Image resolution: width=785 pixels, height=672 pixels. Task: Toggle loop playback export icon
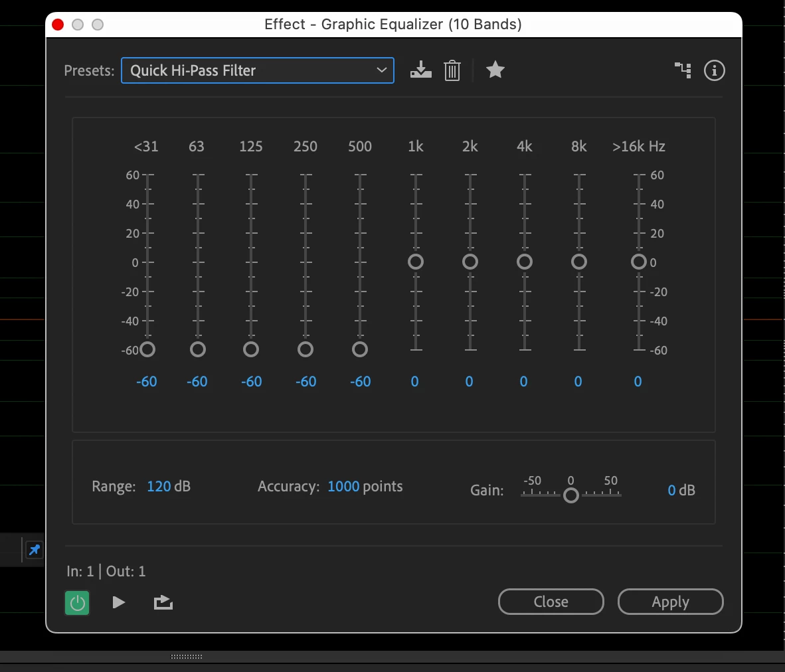(x=163, y=602)
